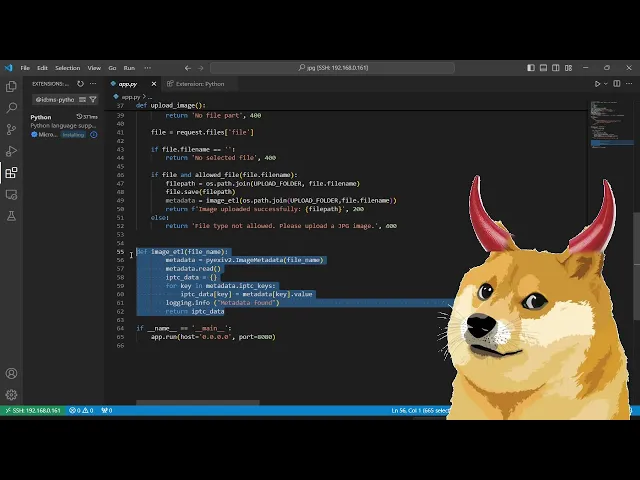640x480 pixels.
Task: Go forward with navigation arrow
Action: (x=200, y=68)
